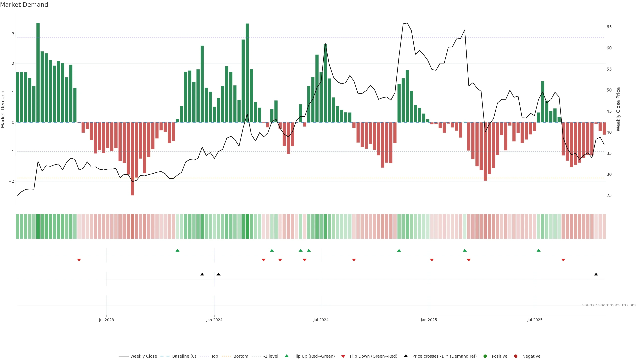Click the red Flip Down triangle in legend
Screen dimensions: 644x362
343,356
